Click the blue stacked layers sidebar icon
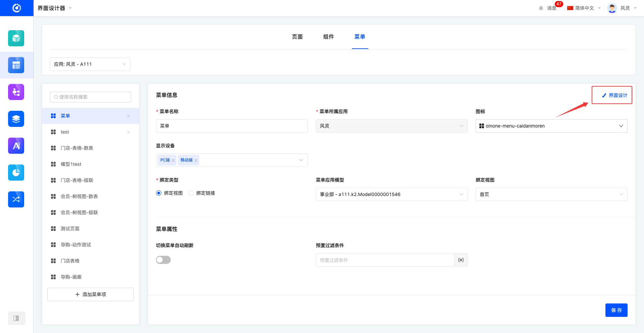 (16, 119)
